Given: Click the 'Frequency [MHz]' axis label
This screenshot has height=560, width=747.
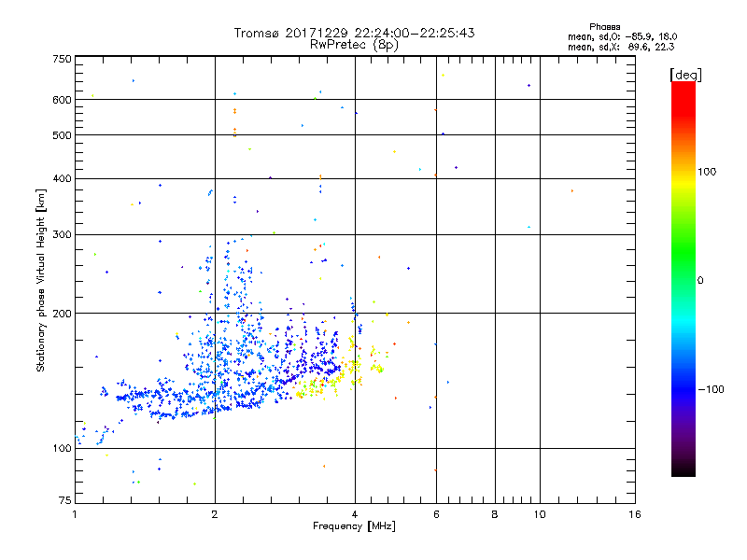Looking at the screenshot, I should point(354,526).
